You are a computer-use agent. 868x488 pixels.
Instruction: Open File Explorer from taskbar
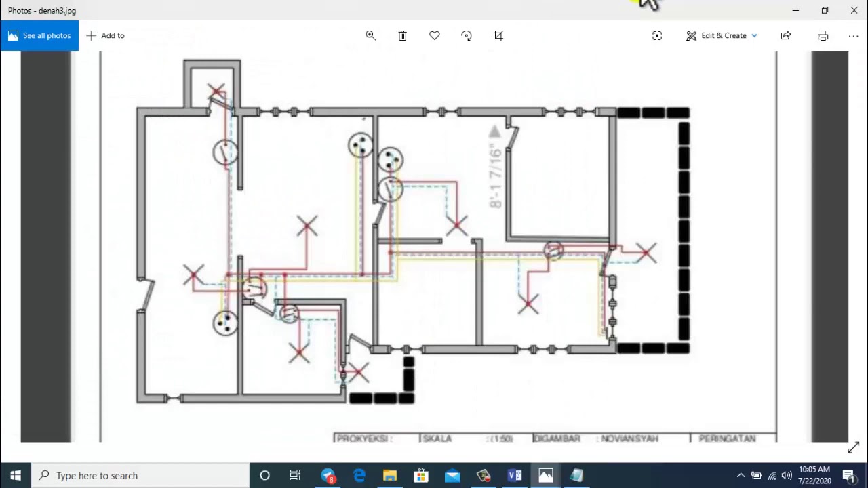[x=390, y=475]
